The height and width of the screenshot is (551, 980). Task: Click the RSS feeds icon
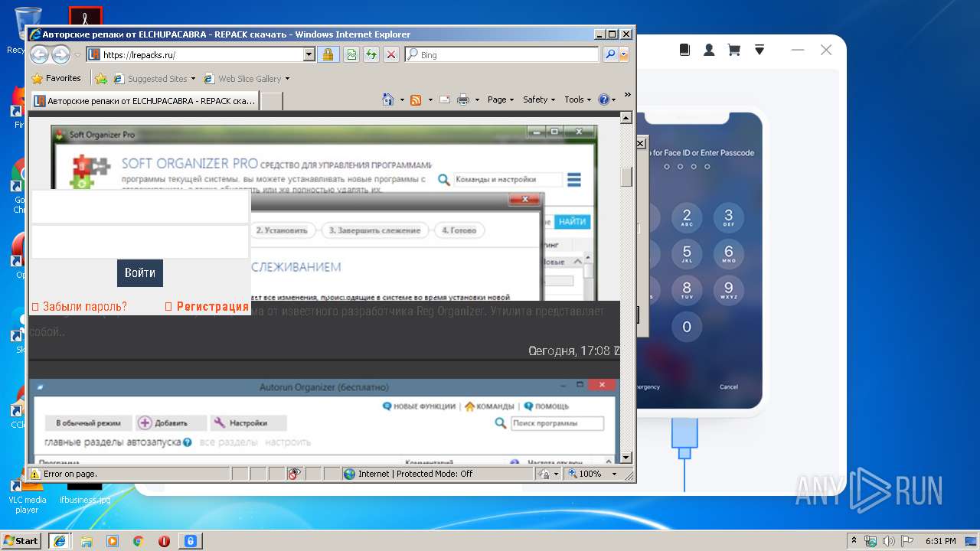pos(416,99)
